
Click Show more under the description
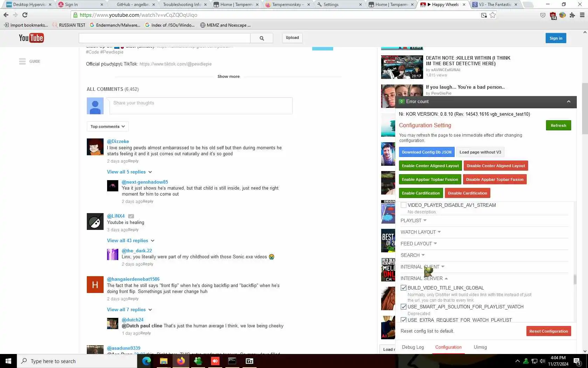(x=229, y=76)
